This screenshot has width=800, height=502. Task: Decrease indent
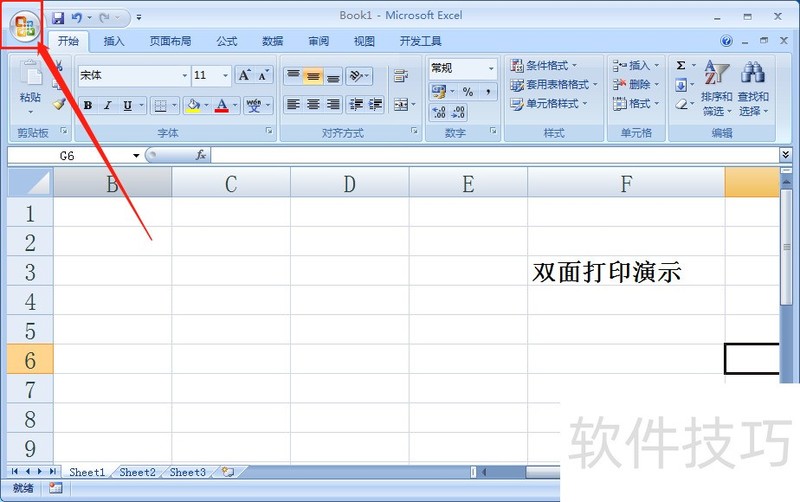[x=356, y=105]
